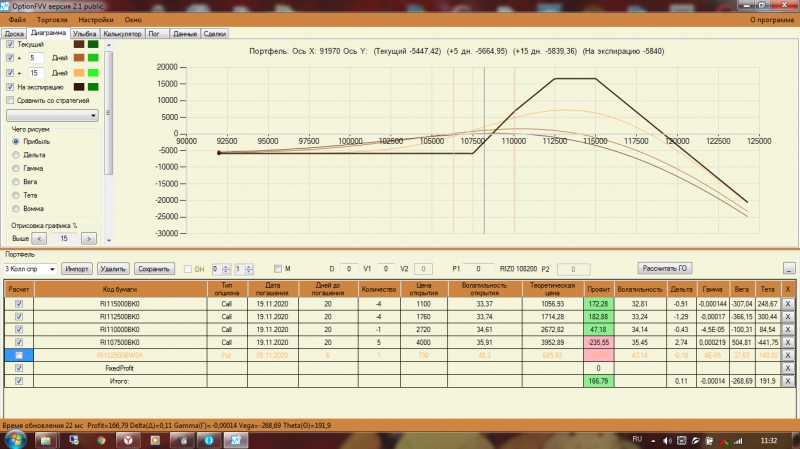
Task: Select the Дельта radio button
Action: [16, 155]
